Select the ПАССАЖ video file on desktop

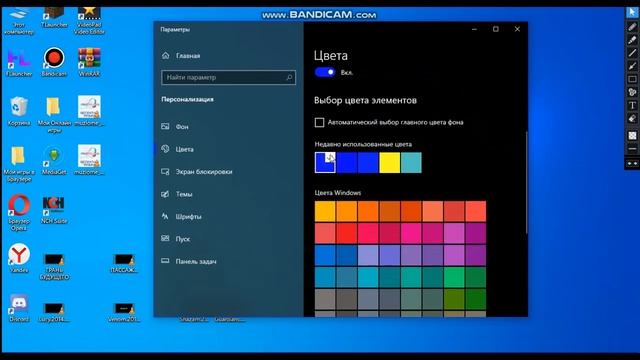click(x=124, y=263)
